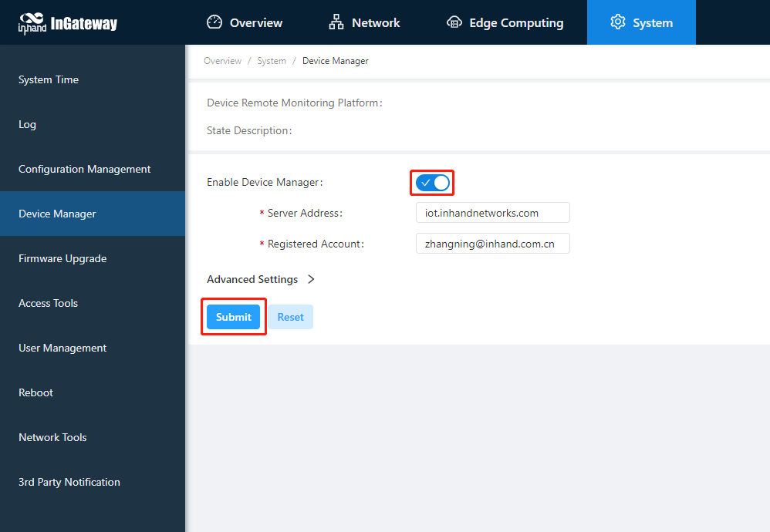
Task: Open the Overview tab label
Action: tap(256, 23)
